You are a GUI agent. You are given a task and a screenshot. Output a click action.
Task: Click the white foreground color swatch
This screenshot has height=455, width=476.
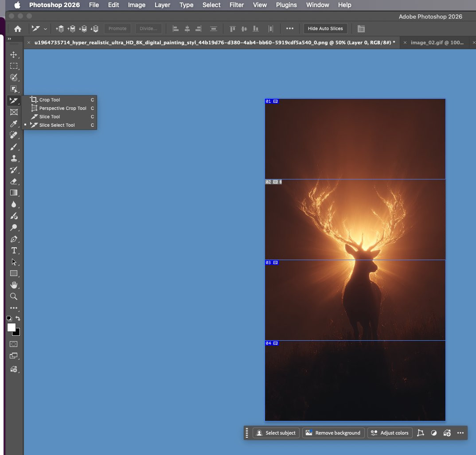click(11, 327)
